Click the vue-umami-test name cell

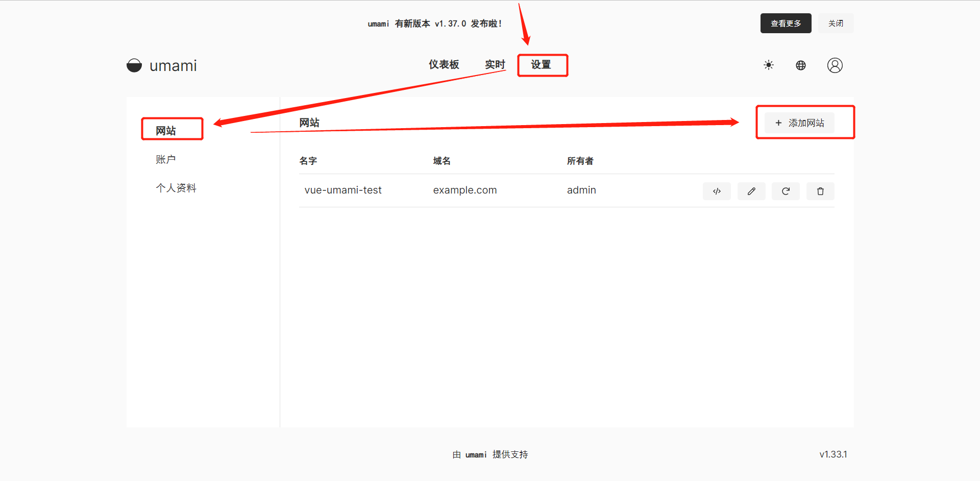343,190
